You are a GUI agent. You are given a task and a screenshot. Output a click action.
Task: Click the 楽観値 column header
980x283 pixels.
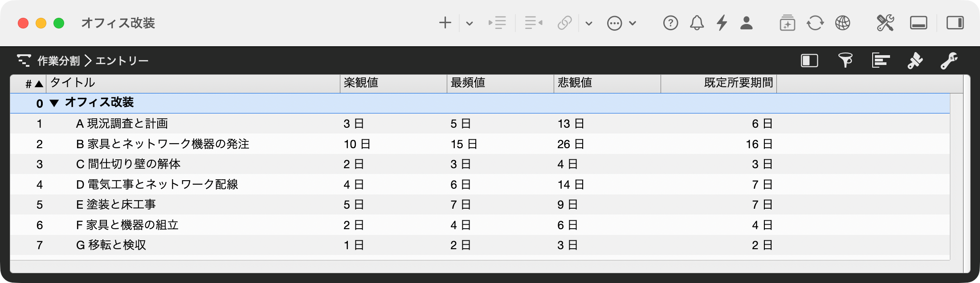pos(394,84)
